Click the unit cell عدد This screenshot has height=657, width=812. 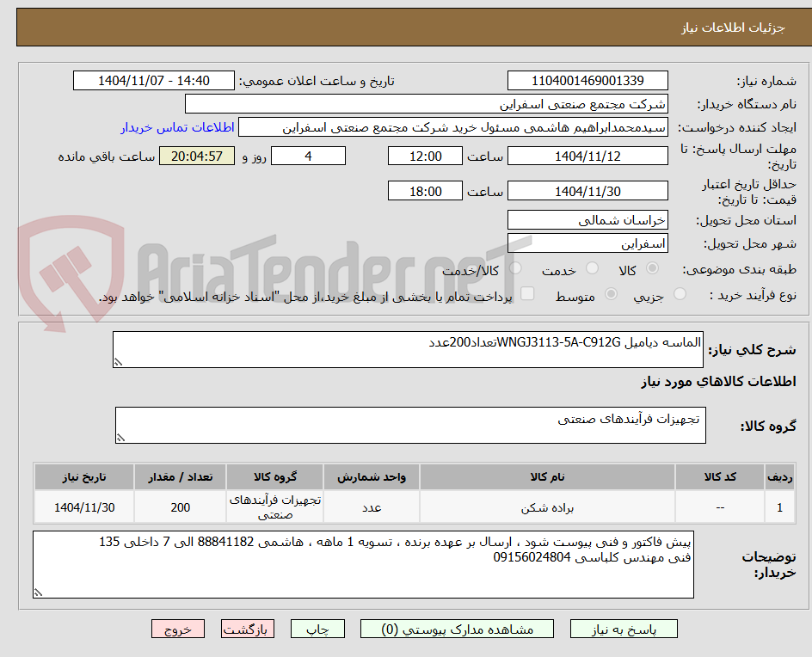click(x=372, y=507)
